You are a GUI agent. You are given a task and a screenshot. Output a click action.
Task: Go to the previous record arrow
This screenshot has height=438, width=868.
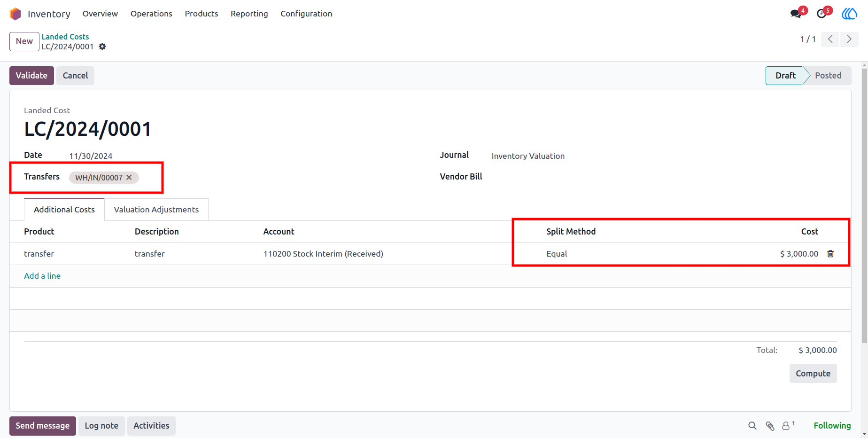pyautogui.click(x=830, y=39)
